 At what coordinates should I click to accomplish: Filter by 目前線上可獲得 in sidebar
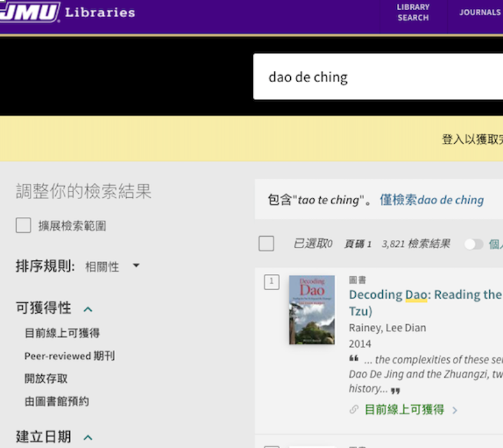pyautogui.click(x=62, y=333)
